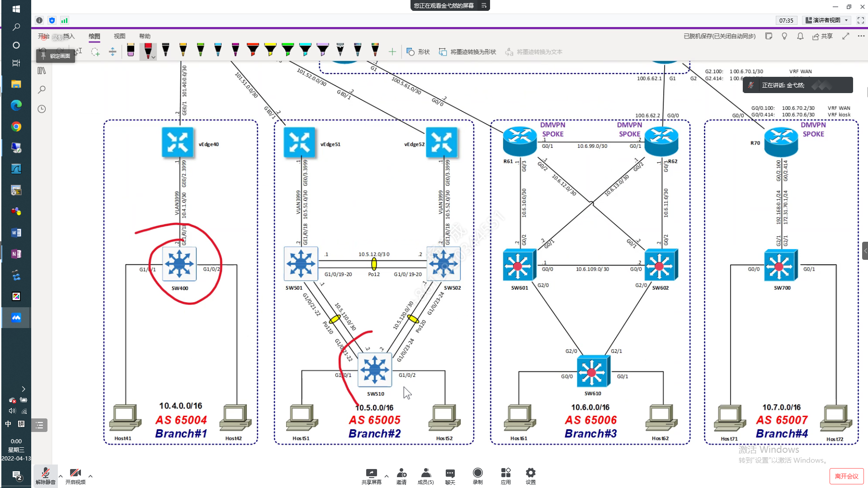
Task: Turn on video (开启视频)
Action: coord(75,476)
